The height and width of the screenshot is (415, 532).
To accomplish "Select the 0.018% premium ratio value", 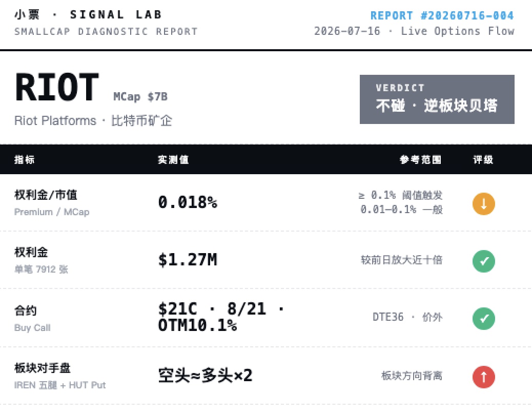I will [188, 202].
